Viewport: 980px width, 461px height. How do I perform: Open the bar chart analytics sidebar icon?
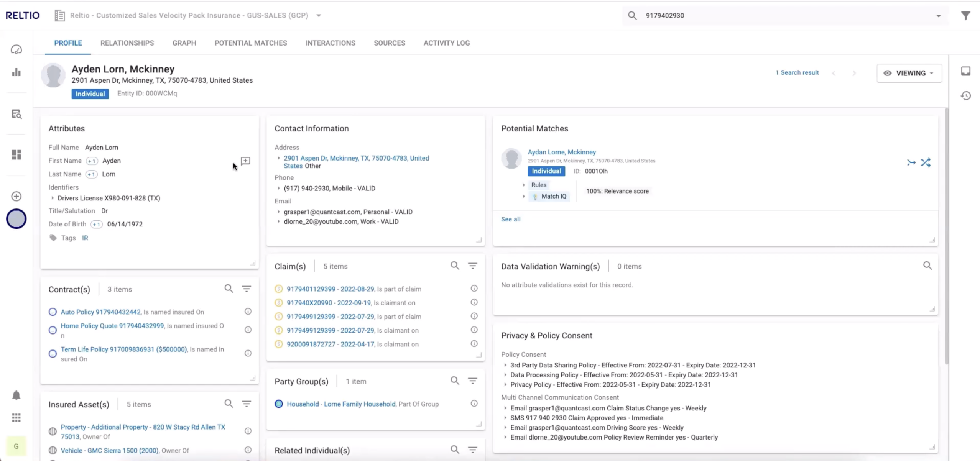[16, 72]
